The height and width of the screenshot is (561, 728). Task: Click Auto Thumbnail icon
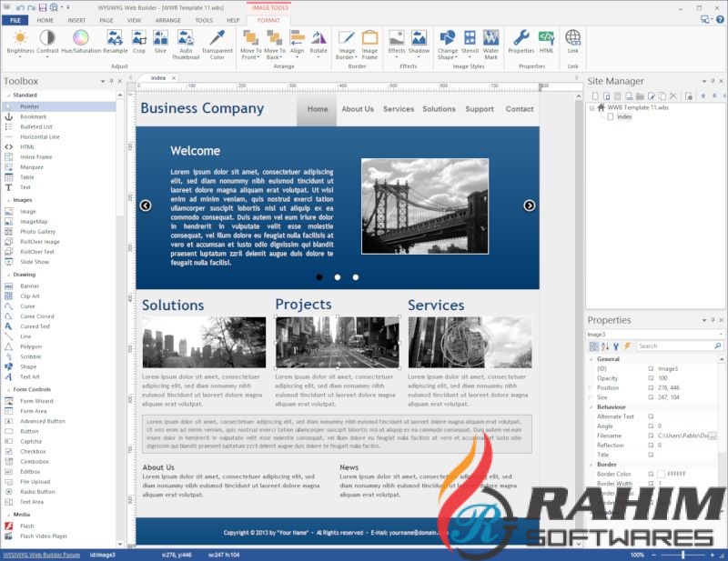pyautogui.click(x=186, y=37)
